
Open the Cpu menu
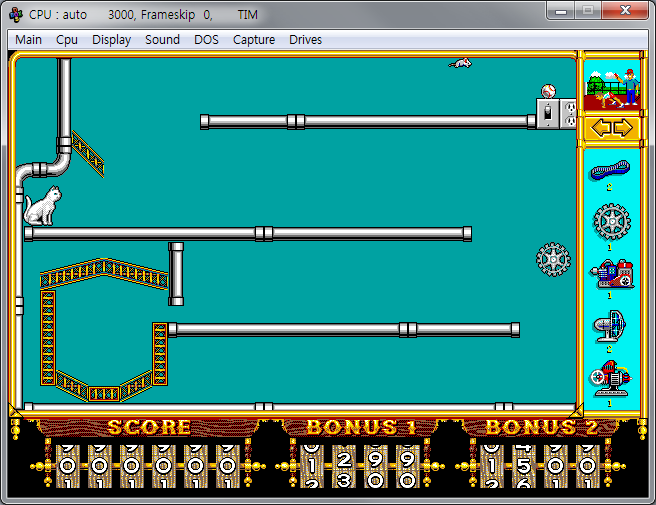[67, 40]
